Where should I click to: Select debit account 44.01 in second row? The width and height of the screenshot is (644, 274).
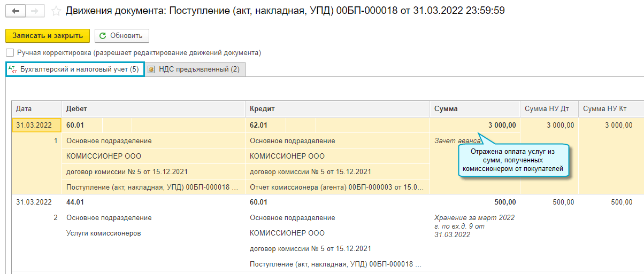[75, 202]
